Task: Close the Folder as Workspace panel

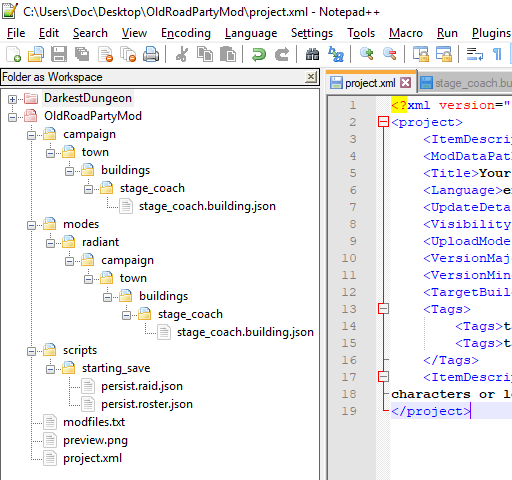Action: [311, 77]
